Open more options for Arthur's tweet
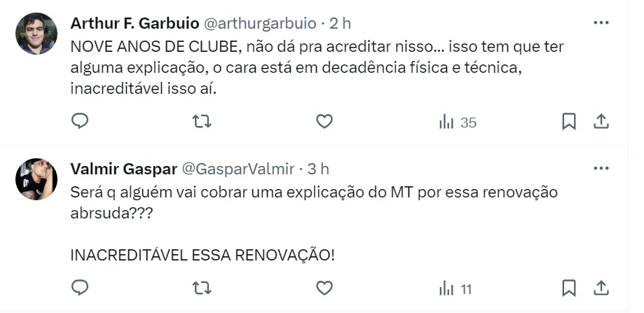 tap(601, 23)
